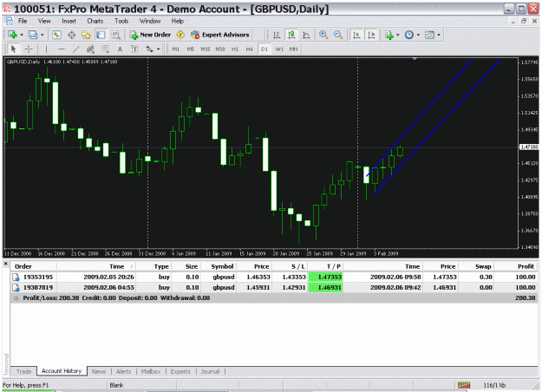Click the Arrows drawing tool icon

(150, 49)
